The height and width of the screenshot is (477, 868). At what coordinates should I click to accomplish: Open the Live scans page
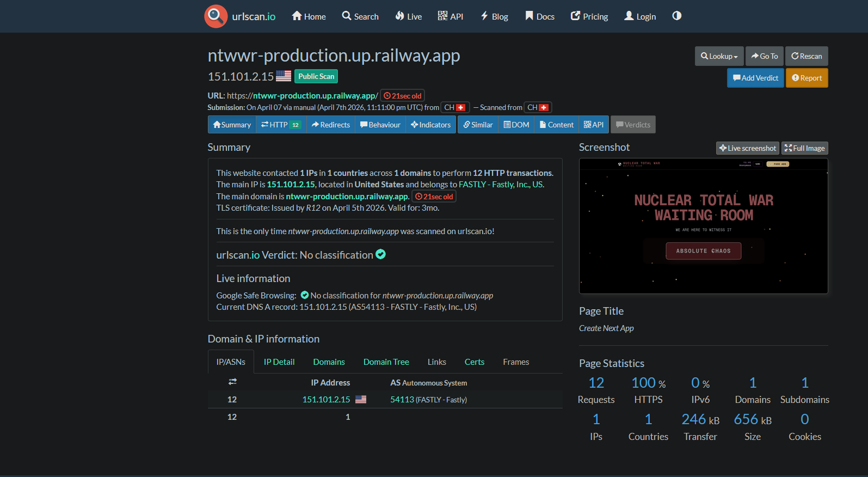coord(409,16)
